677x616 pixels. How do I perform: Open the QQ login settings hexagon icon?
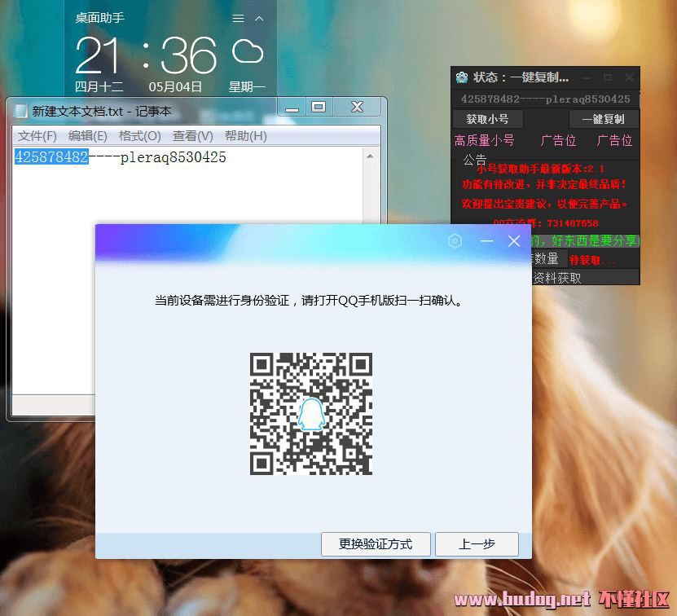[x=455, y=241]
